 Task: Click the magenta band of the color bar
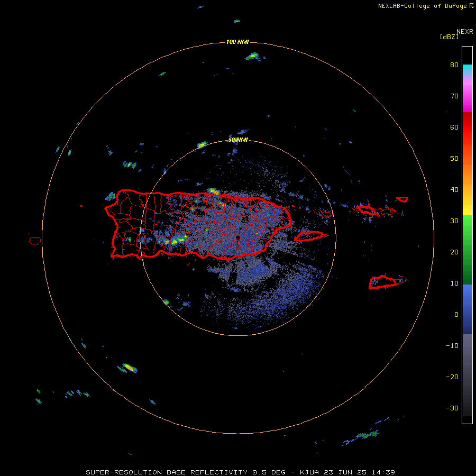[467, 97]
